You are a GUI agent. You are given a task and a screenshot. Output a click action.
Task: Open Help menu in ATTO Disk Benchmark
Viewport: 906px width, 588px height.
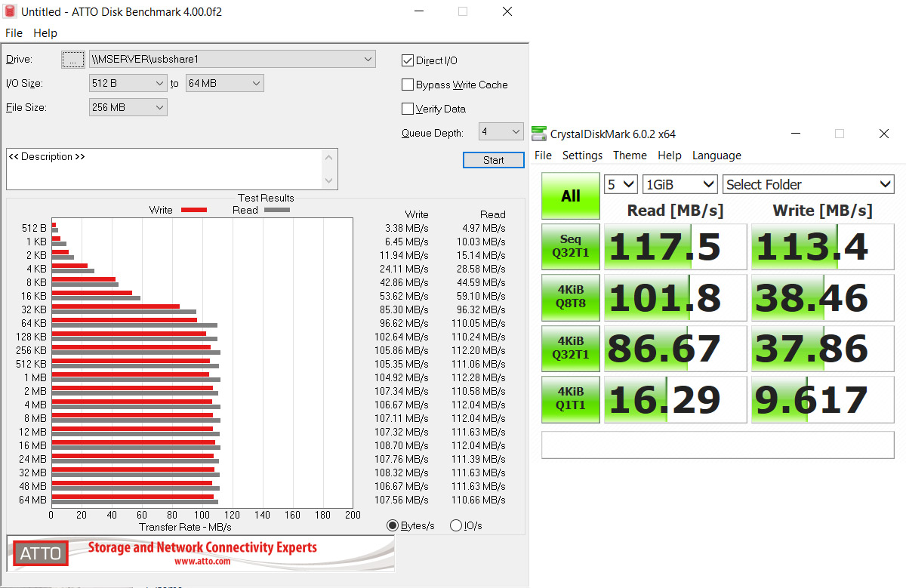(45, 33)
